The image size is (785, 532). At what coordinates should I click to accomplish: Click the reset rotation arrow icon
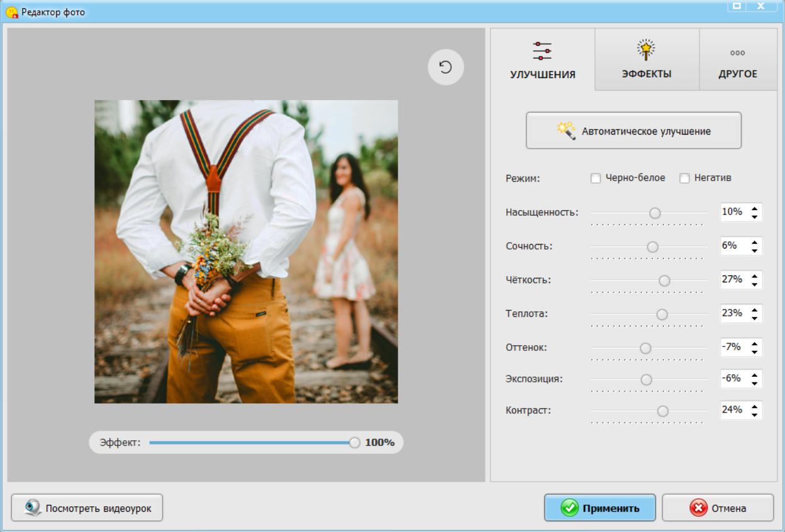pos(445,67)
